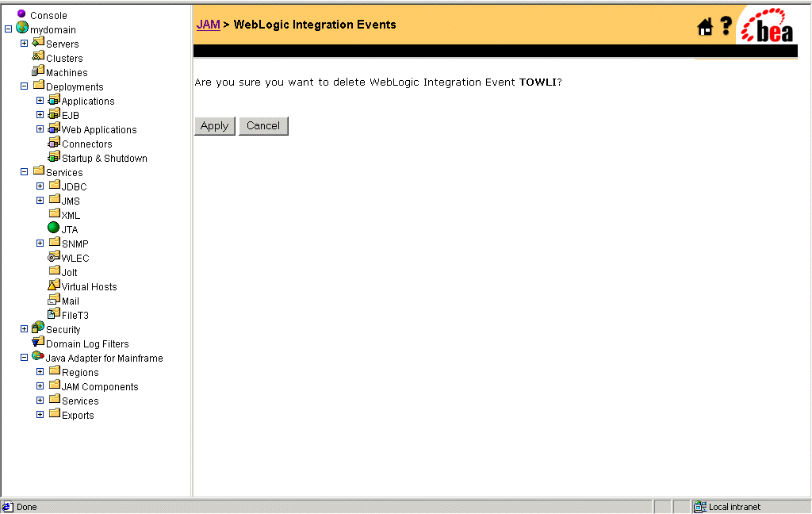The width and height of the screenshot is (812, 514).
Task: Expand the Regions tree node
Action: click(x=40, y=371)
